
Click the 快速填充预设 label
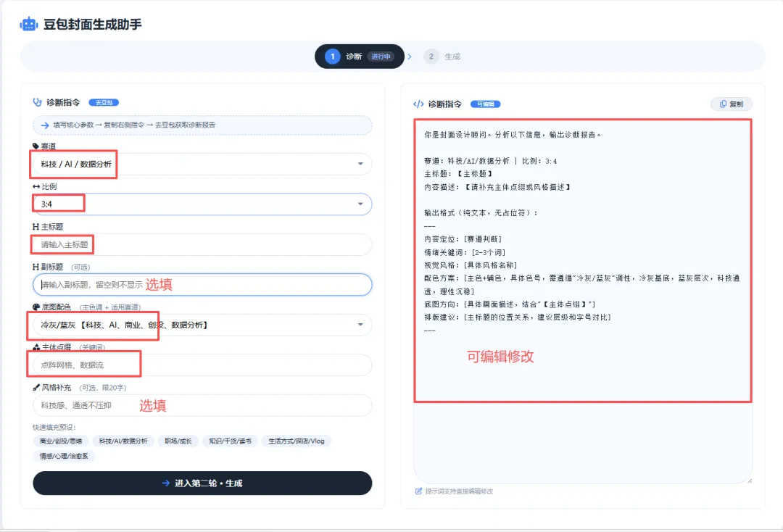[x=54, y=427]
